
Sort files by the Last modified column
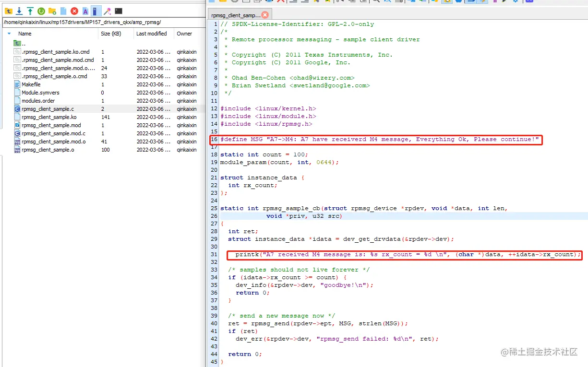pyautogui.click(x=151, y=34)
